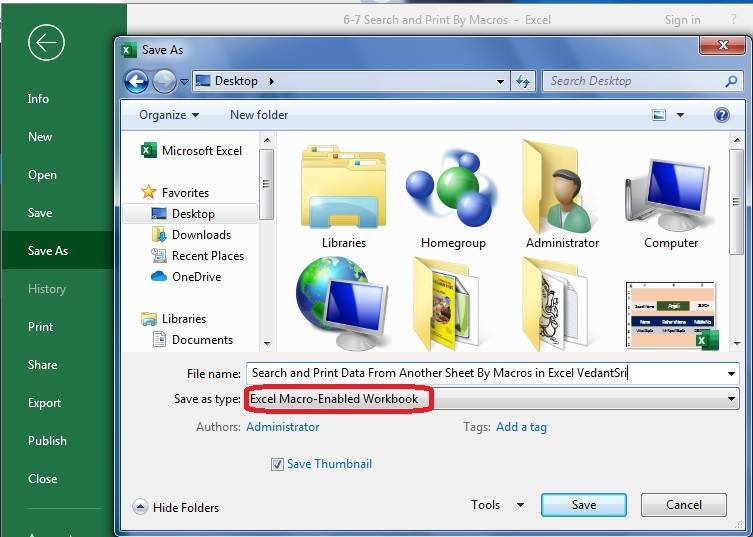
Task: Select the folder with yellow magazine cover
Action: point(448,304)
